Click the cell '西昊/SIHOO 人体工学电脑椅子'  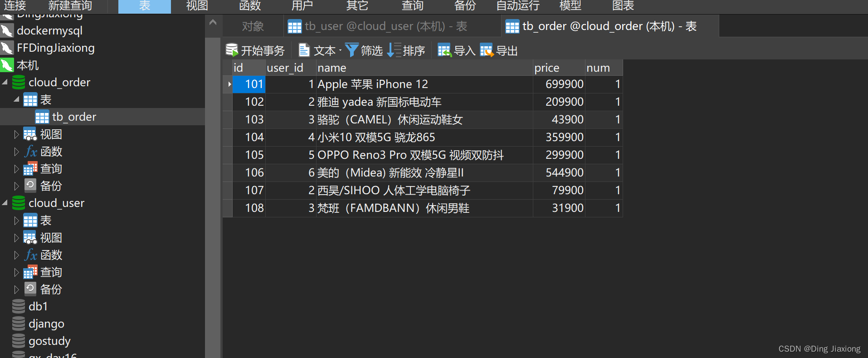tap(424, 191)
